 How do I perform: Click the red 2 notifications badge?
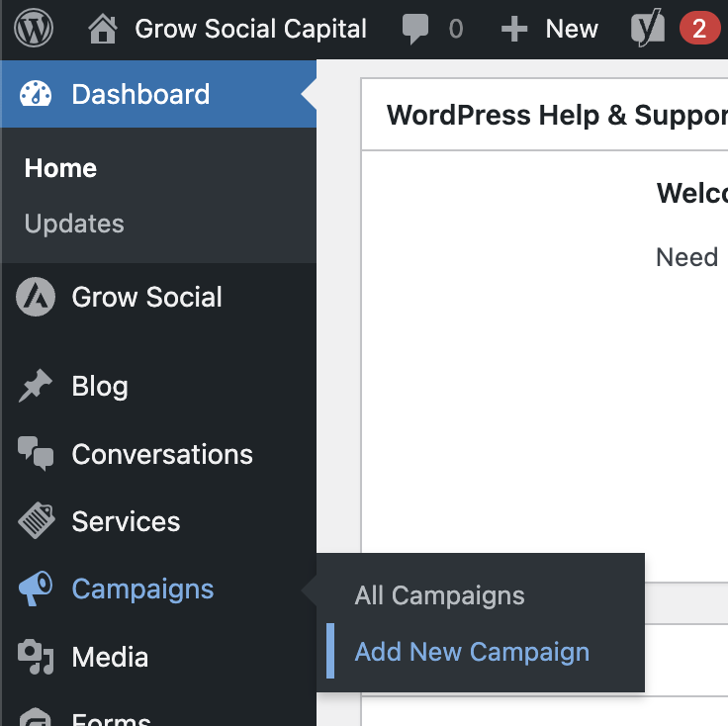click(x=699, y=29)
